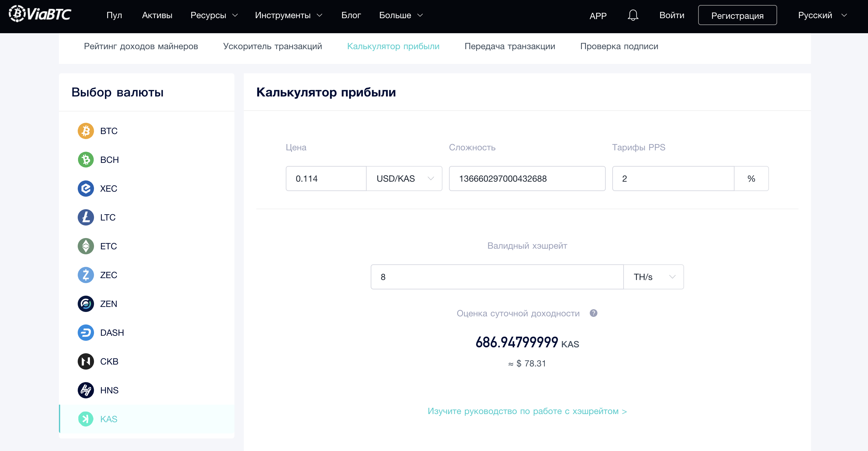868x451 pixels.
Task: Open the USD/KAS currency pair dropdown
Action: 404,179
